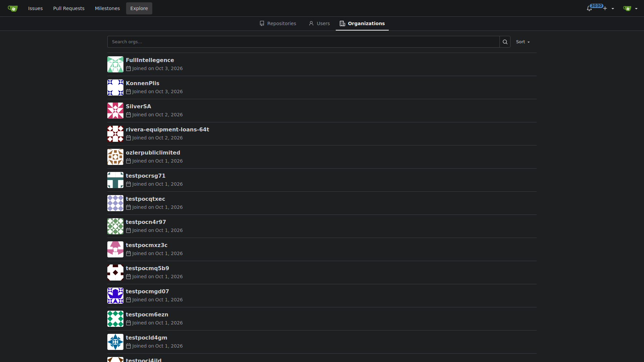Viewport: 644px width, 362px height.
Task: Open the testpocqtxec organization link
Action: (x=145, y=199)
